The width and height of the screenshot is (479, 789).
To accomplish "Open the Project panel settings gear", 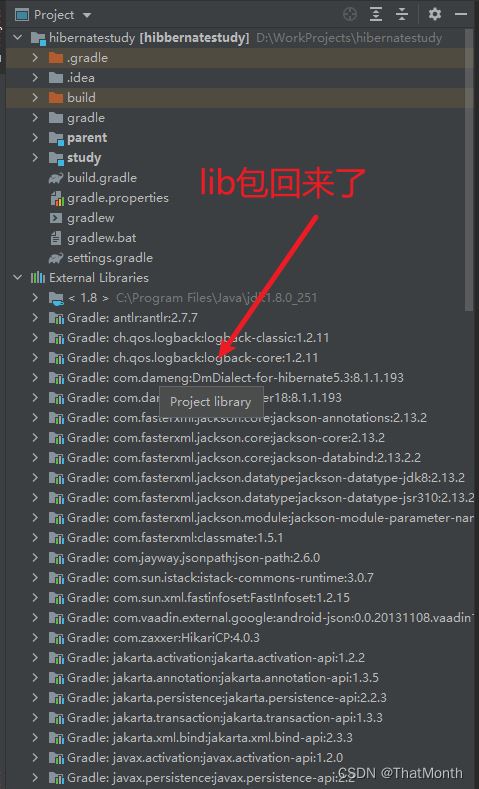I will (435, 14).
